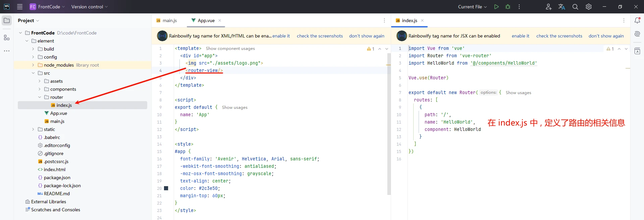Open the Version control dropdown

tap(90, 7)
